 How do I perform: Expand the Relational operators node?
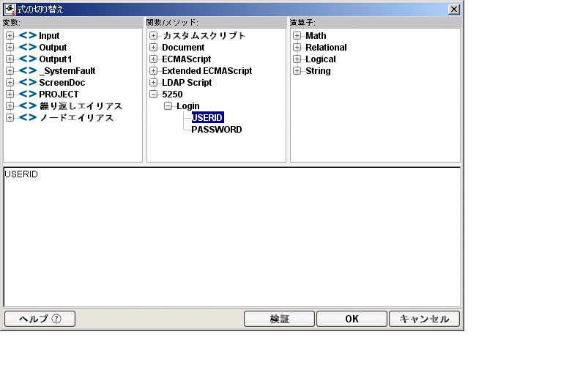pyautogui.click(x=297, y=47)
